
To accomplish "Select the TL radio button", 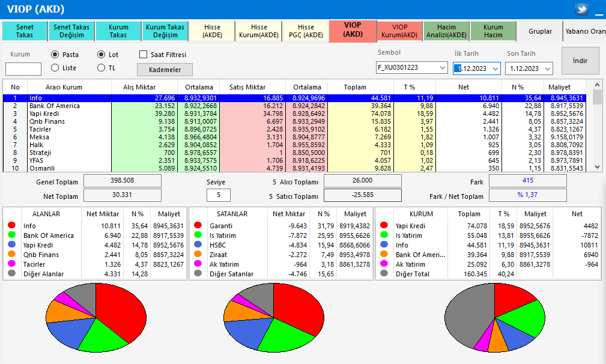I will (x=102, y=68).
